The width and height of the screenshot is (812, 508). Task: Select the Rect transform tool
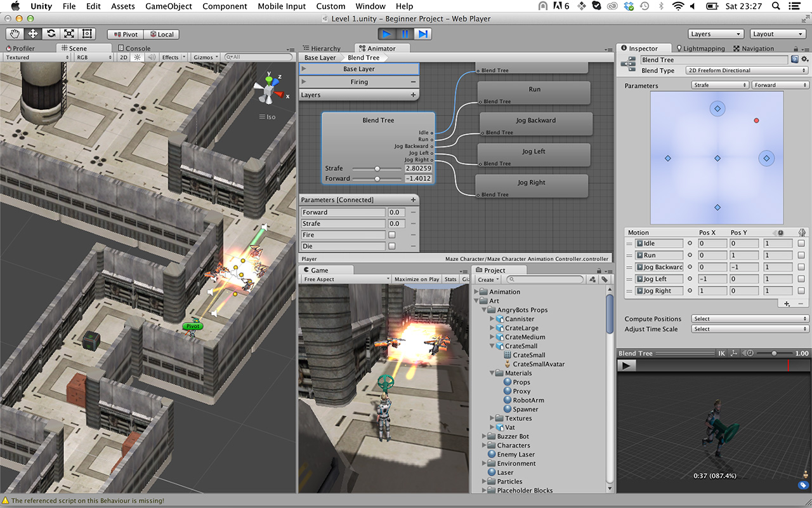tap(87, 34)
